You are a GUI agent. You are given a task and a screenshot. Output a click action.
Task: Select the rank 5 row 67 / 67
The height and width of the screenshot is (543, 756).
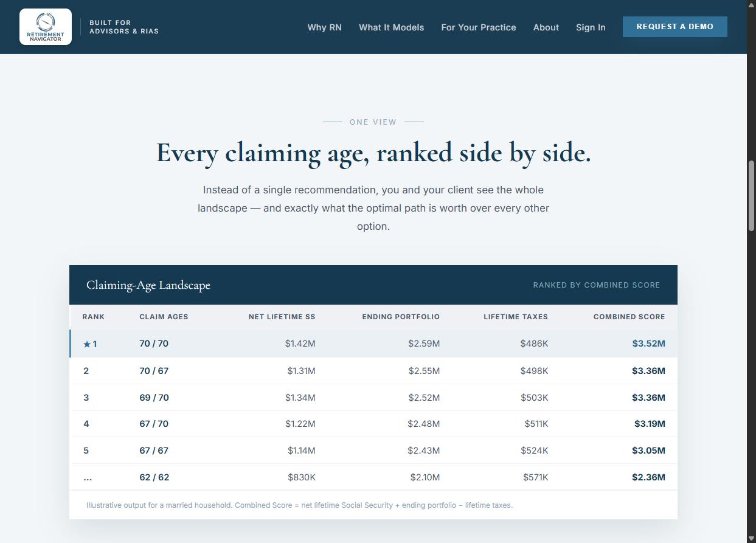coord(373,451)
